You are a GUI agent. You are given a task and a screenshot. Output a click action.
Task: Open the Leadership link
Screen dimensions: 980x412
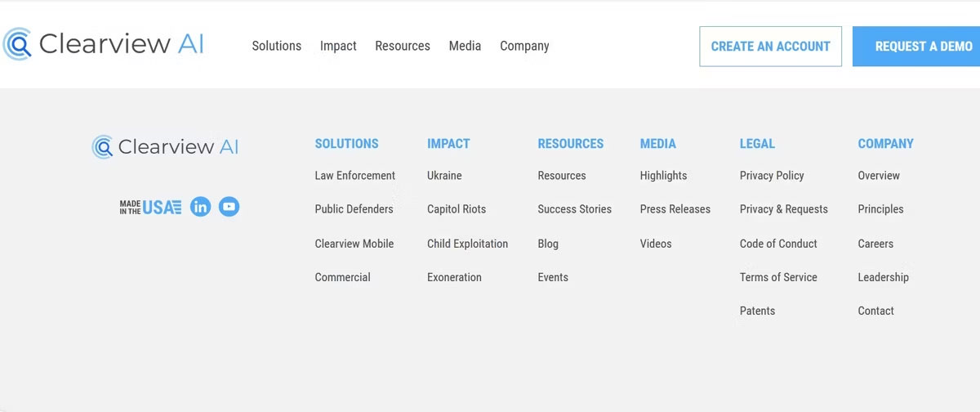884,277
